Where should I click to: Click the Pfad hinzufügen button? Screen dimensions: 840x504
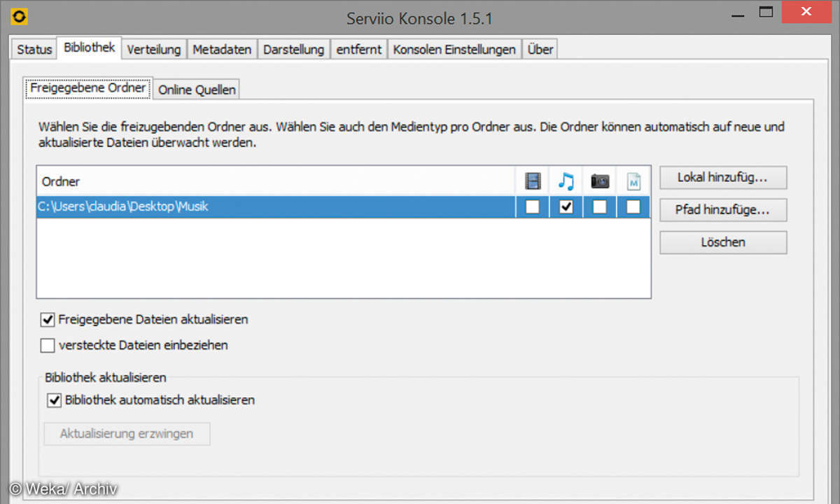coord(723,209)
